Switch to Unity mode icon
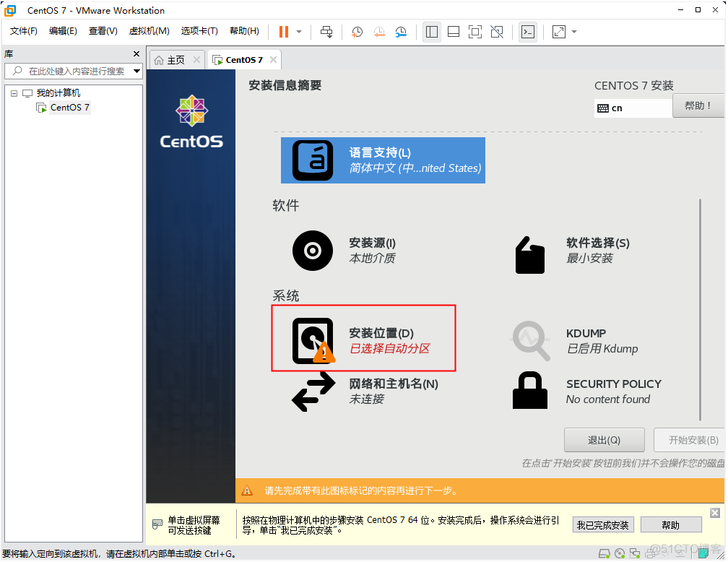 coord(497,32)
